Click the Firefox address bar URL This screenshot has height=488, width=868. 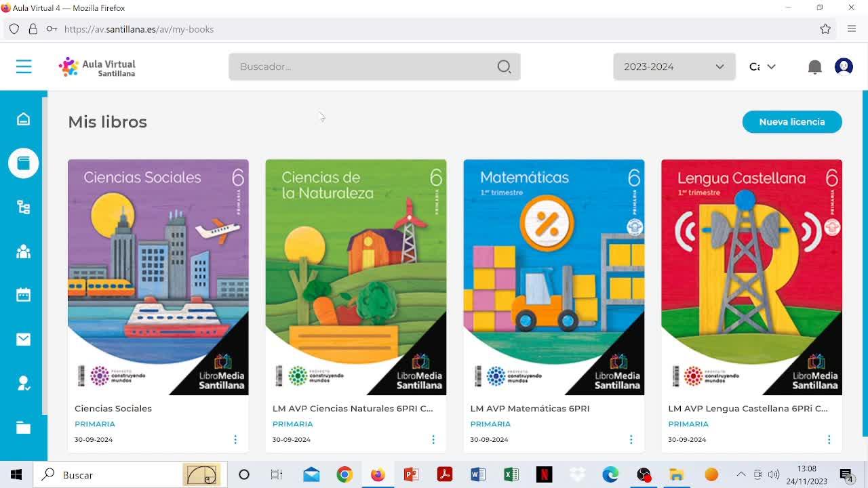coord(139,29)
